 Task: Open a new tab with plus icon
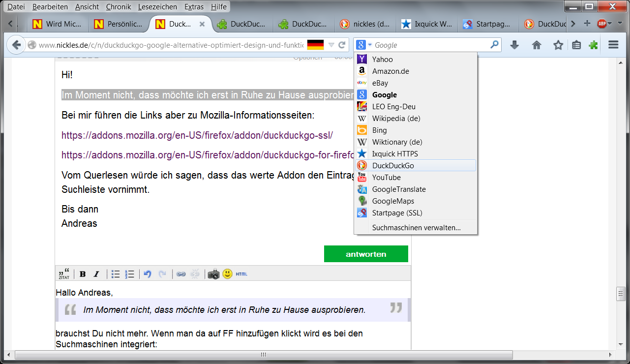point(587,24)
